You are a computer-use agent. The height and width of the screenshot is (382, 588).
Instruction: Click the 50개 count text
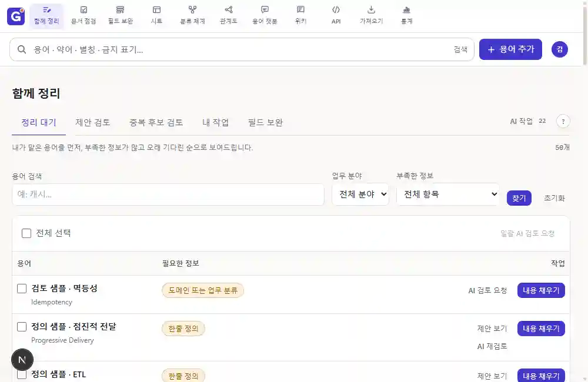pos(562,148)
